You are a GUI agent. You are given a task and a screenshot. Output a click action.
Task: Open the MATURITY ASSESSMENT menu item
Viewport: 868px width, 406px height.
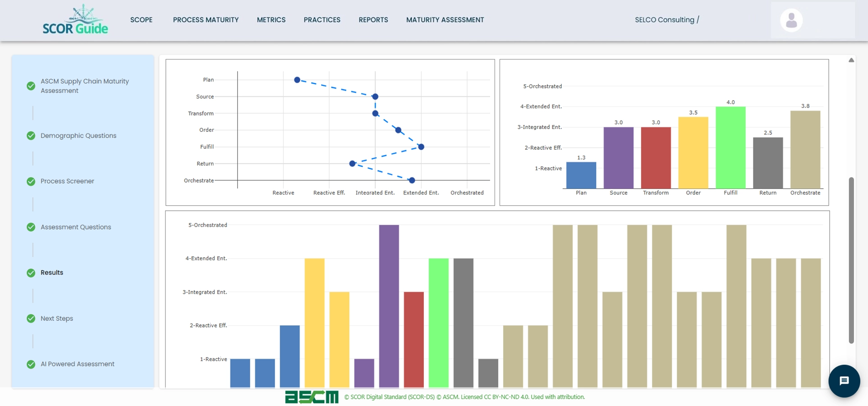click(x=445, y=20)
